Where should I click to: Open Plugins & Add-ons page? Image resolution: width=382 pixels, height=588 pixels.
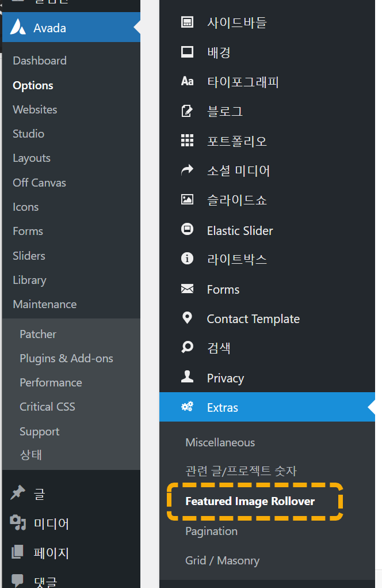click(66, 358)
